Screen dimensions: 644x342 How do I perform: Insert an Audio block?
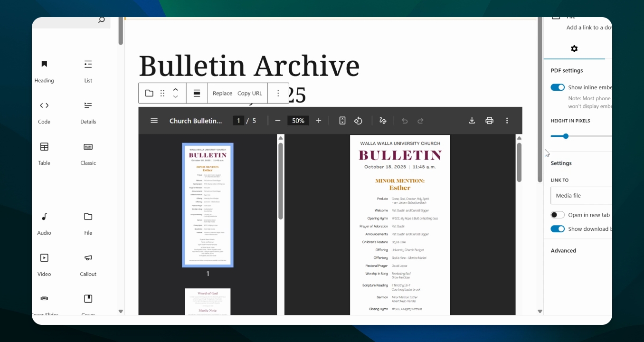point(44,224)
